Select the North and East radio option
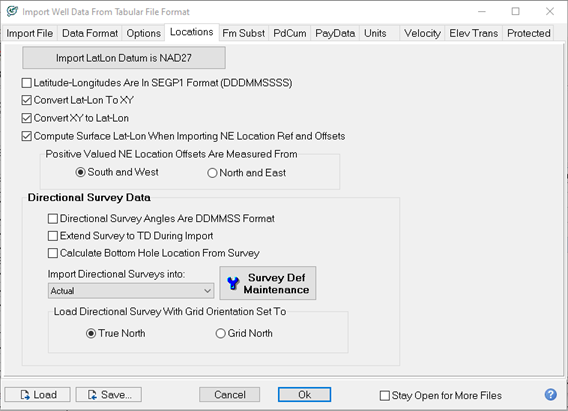This screenshot has width=568, height=411. click(212, 173)
